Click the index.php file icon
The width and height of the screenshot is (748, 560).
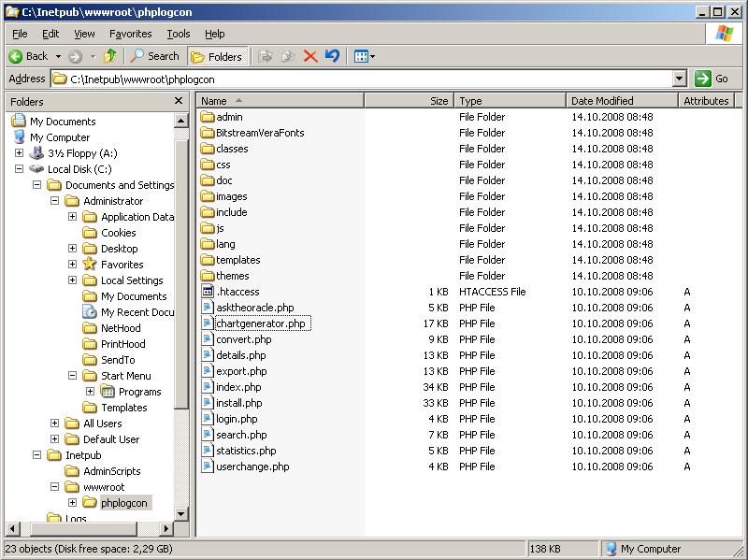click(208, 387)
